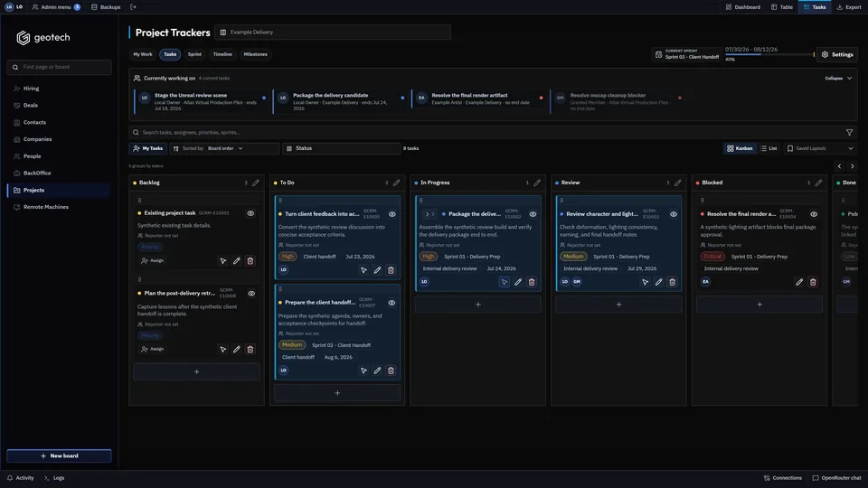Image resolution: width=868 pixels, height=488 pixels.
Task: Expand subtasks on Package the delivery card
Action: coord(429,214)
